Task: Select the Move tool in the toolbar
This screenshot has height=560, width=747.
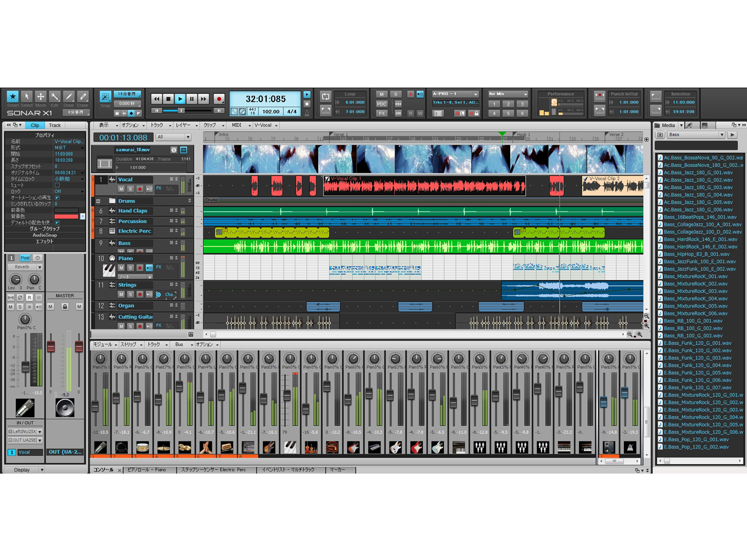Action: point(40,96)
